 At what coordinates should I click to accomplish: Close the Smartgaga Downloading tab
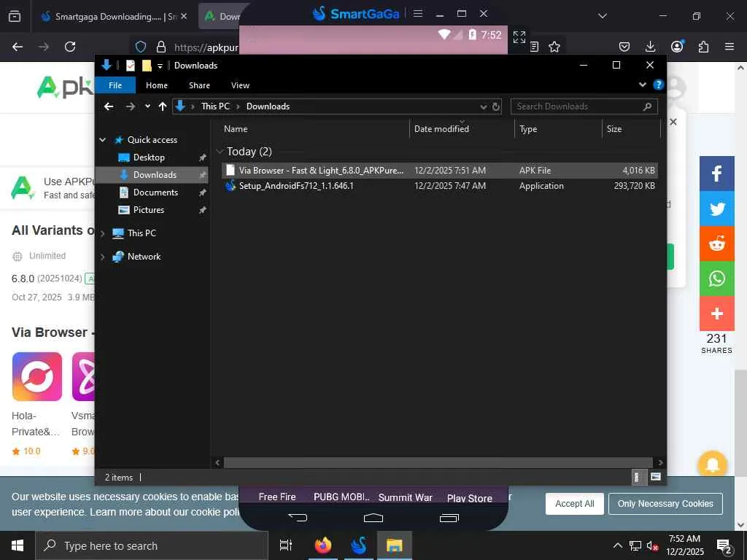pos(184,16)
